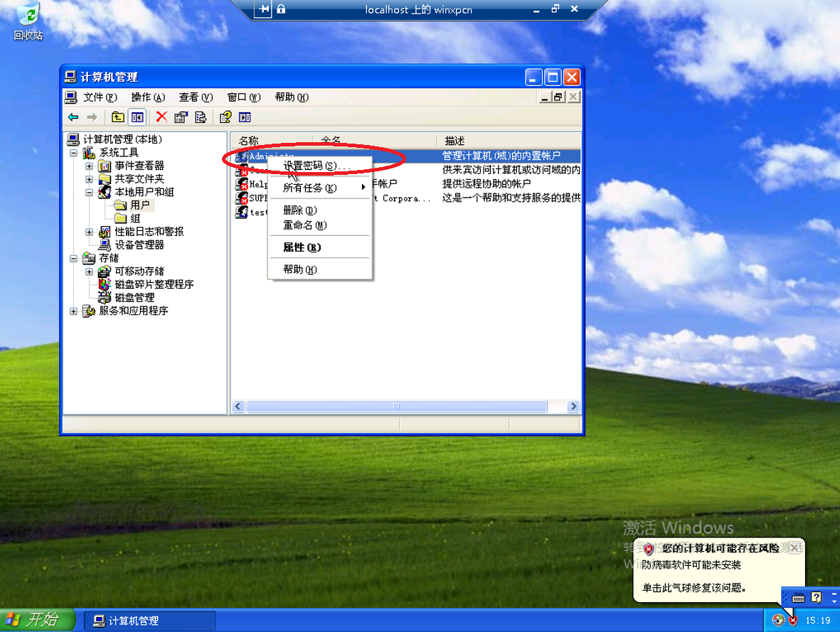Select 服务和应用程序 tree node
Image resolution: width=840 pixels, height=632 pixels.
pos(134,311)
